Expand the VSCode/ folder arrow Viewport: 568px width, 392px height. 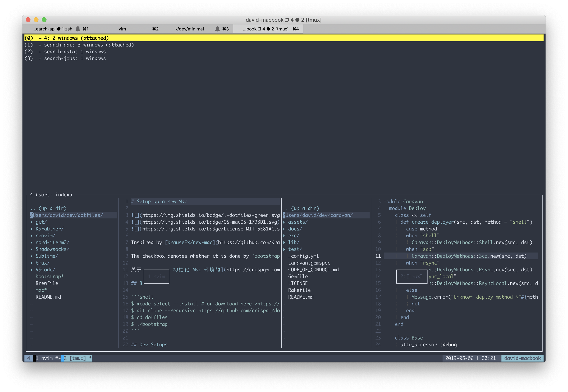tap(32, 270)
